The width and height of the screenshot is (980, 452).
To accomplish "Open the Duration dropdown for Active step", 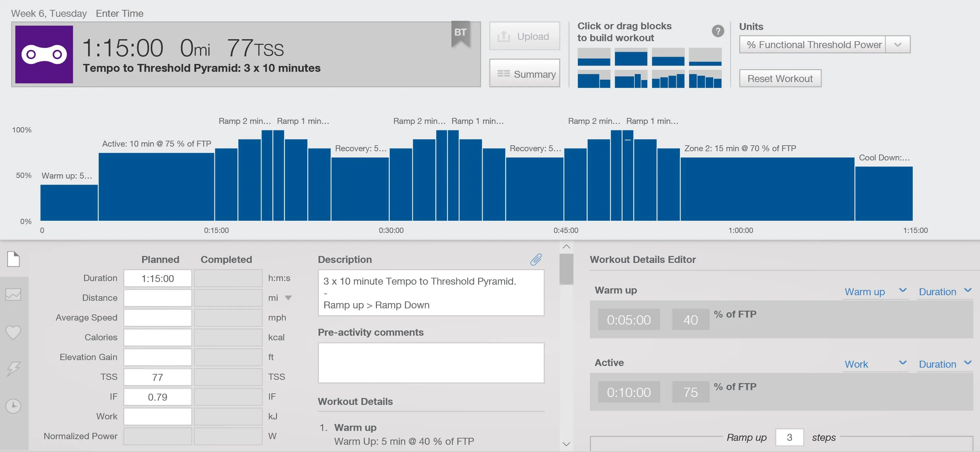I will point(945,364).
